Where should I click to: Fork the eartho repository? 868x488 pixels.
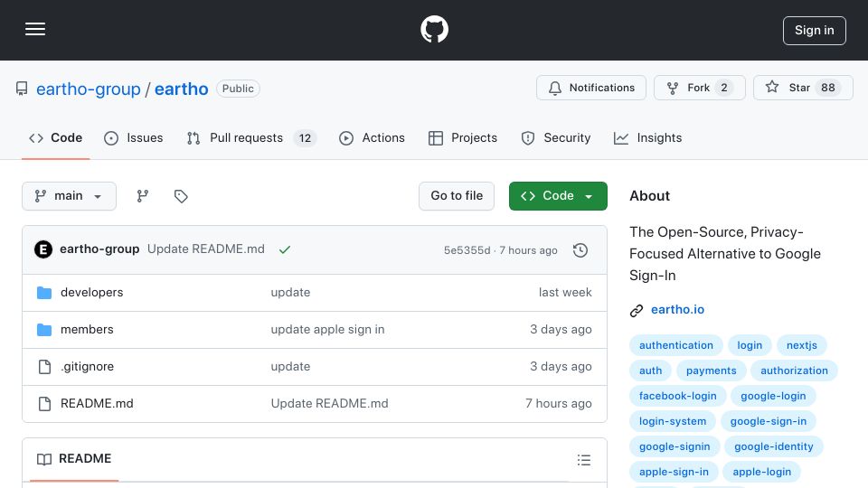click(699, 88)
